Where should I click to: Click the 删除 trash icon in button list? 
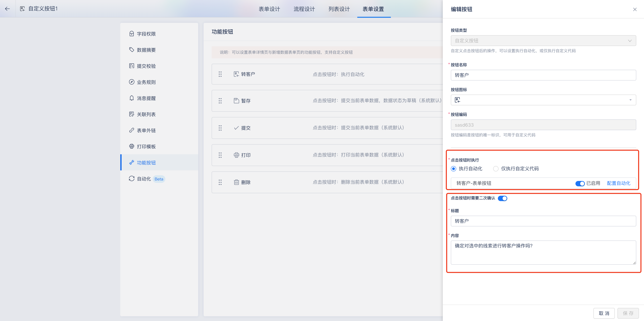236,182
